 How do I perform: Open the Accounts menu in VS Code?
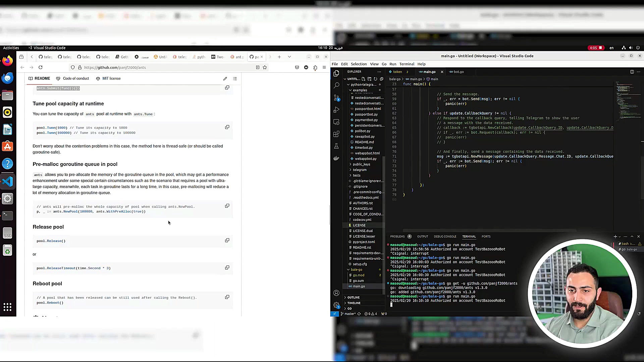coord(336,293)
